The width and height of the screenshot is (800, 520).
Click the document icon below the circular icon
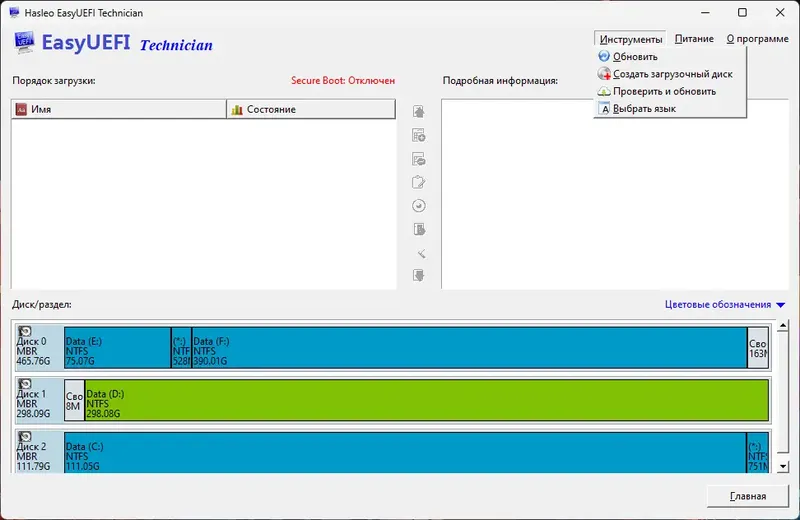pos(418,229)
